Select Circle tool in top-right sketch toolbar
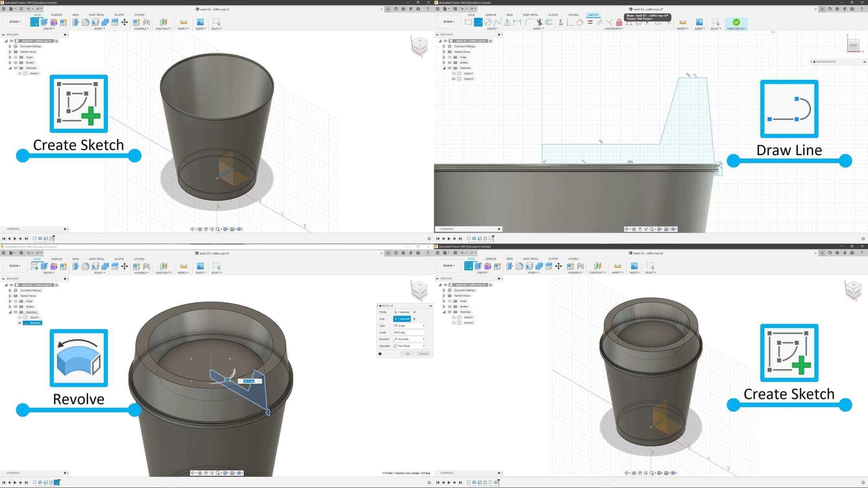 [488, 22]
